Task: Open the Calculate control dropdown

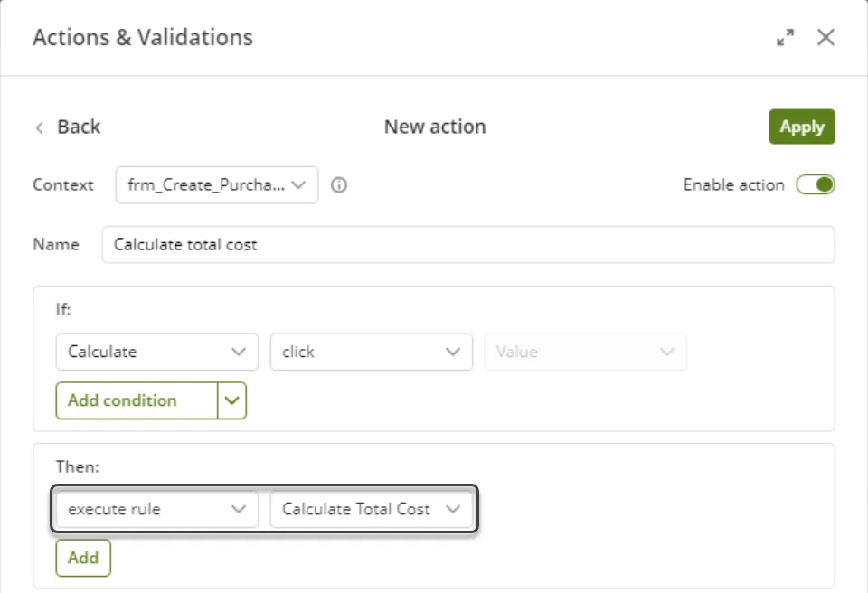Action: 157,352
